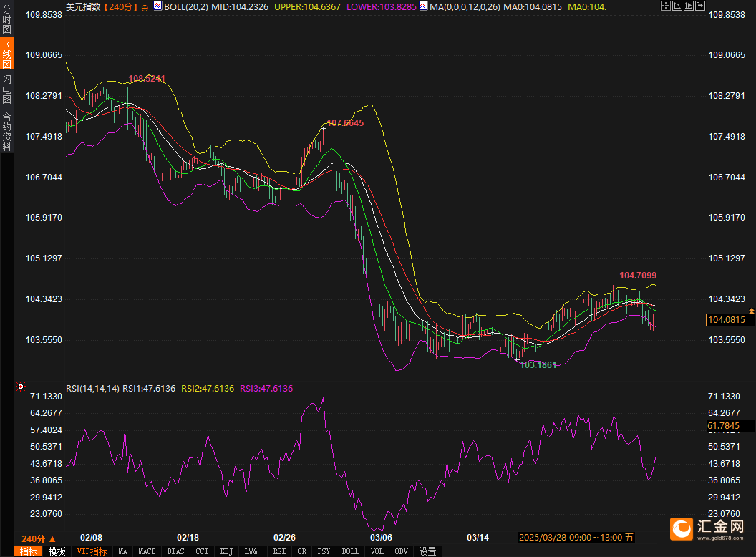Click the 【240分】 period label in the header

tap(120, 6)
